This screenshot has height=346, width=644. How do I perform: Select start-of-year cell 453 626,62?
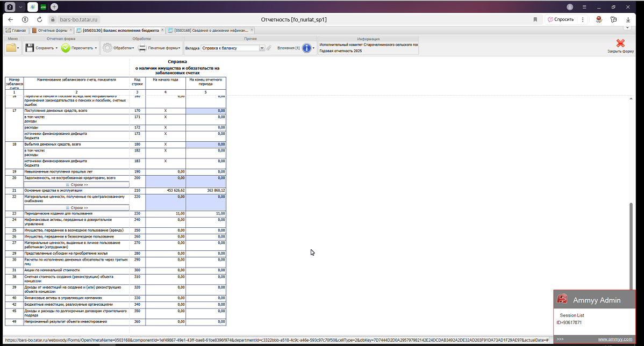[x=166, y=190]
